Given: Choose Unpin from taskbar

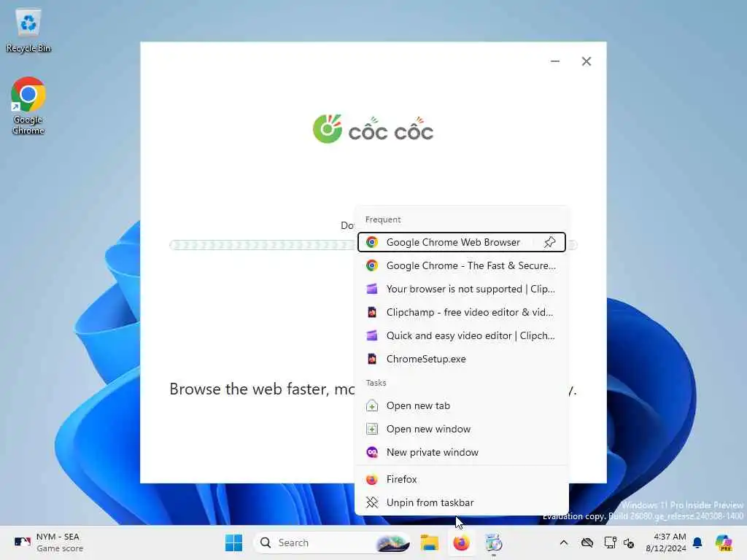Looking at the screenshot, I should 461,502.
